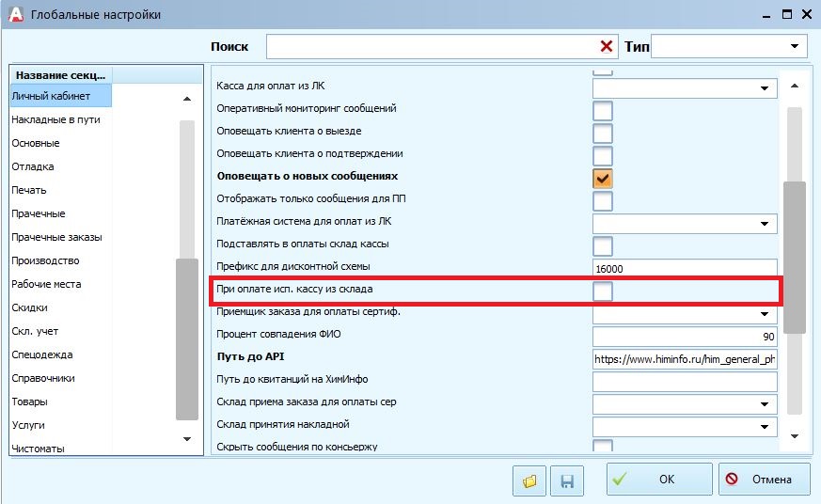Click settings panel scrollbar down arrow
This screenshot has width=821, height=504.
pos(795,436)
